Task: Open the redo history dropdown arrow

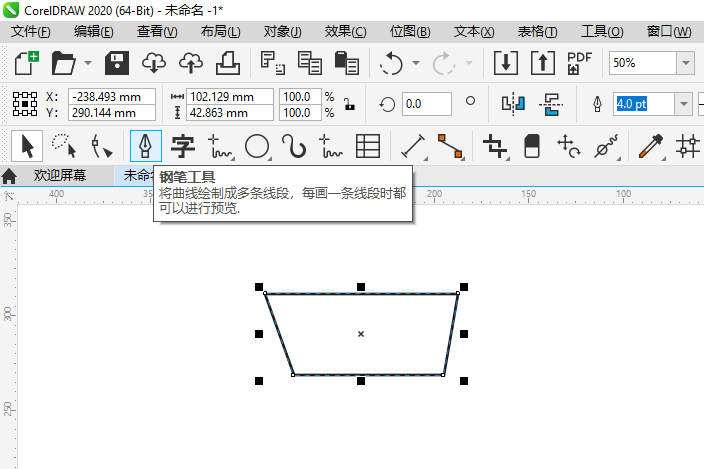Action: tap(469, 63)
